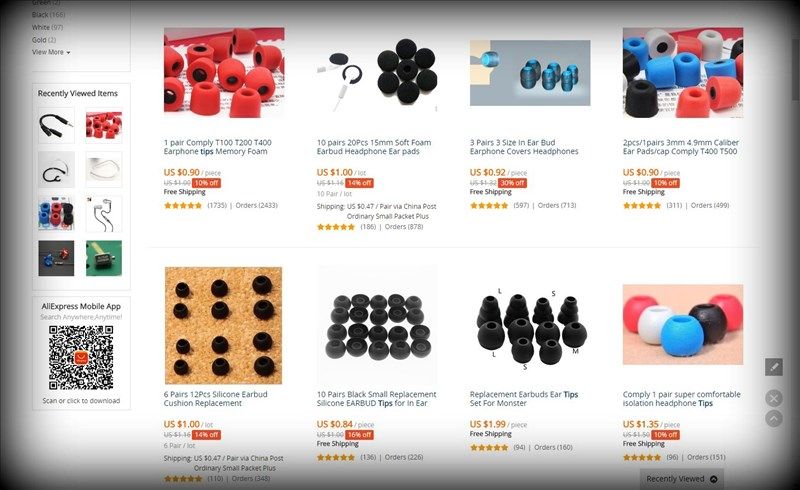Screen dimensions: 800x490
Task: Click the AliExpress app QR code
Action: tap(81, 358)
